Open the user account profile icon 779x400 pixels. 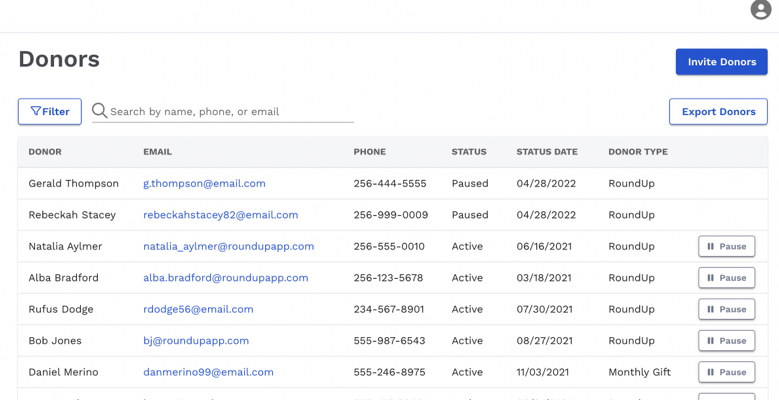pos(760,10)
